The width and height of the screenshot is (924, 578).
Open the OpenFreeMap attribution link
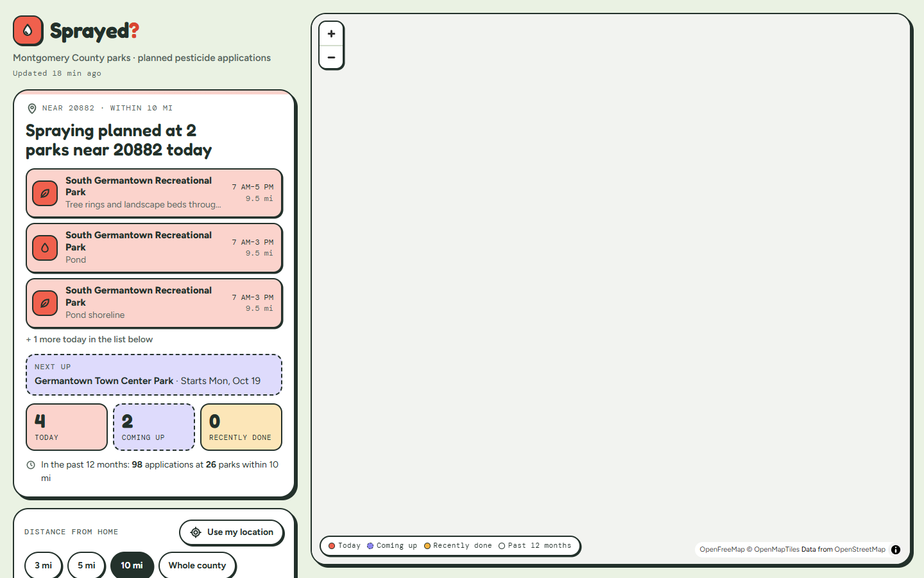(x=722, y=550)
